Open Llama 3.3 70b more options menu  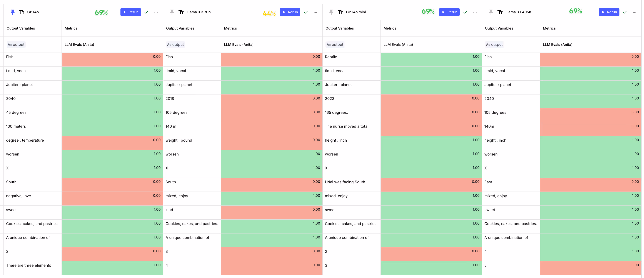(315, 12)
